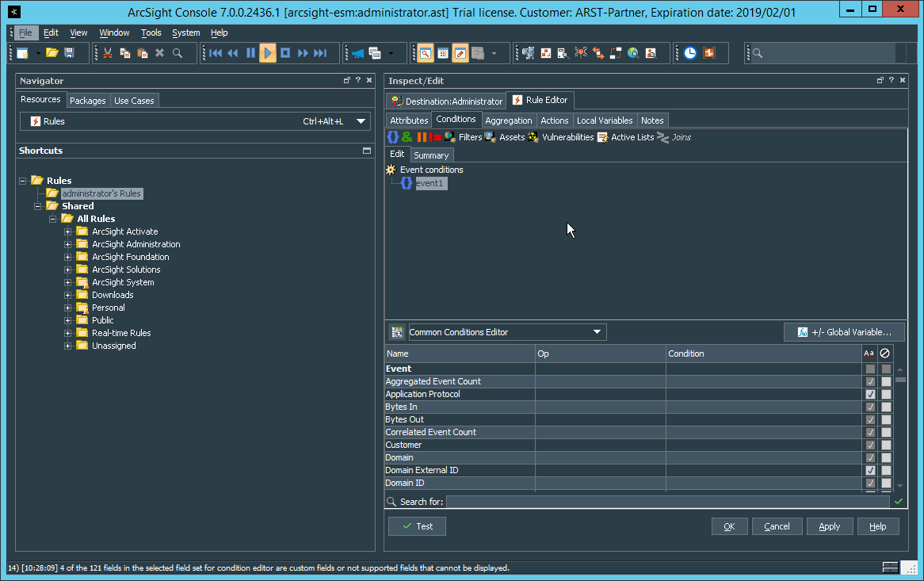This screenshot has height=581, width=924.
Task: Click the Cut scissors icon
Action: (109, 53)
